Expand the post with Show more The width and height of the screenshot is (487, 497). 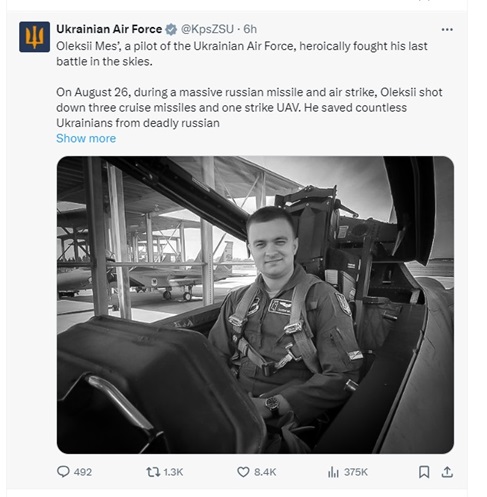[86, 138]
